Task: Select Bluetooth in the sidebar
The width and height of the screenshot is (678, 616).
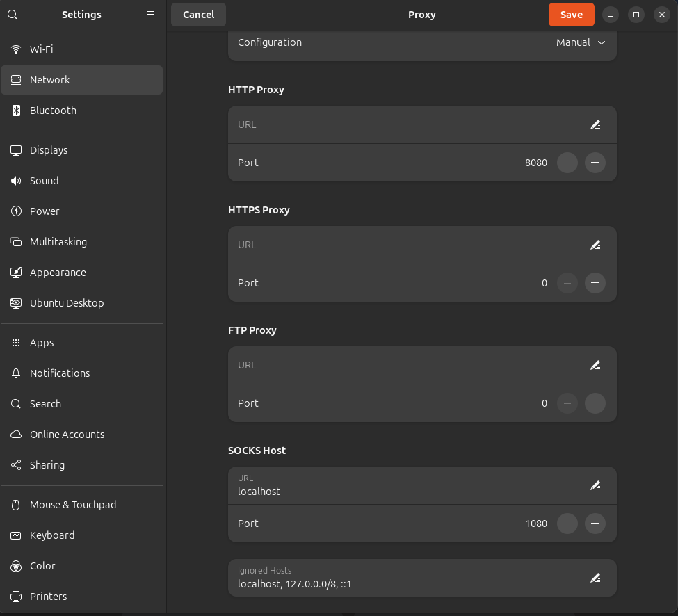Action: [53, 111]
